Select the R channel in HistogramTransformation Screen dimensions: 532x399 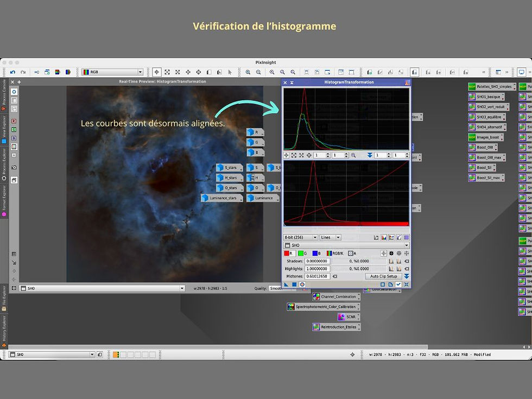tap(289, 253)
